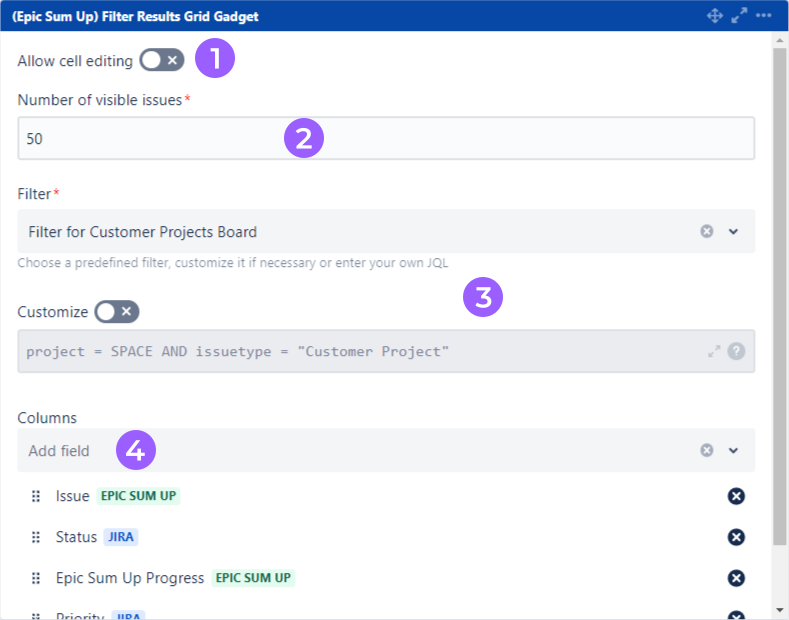Toggle the Allow cell editing switch
This screenshot has height=620, width=789.
pyautogui.click(x=161, y=61)
